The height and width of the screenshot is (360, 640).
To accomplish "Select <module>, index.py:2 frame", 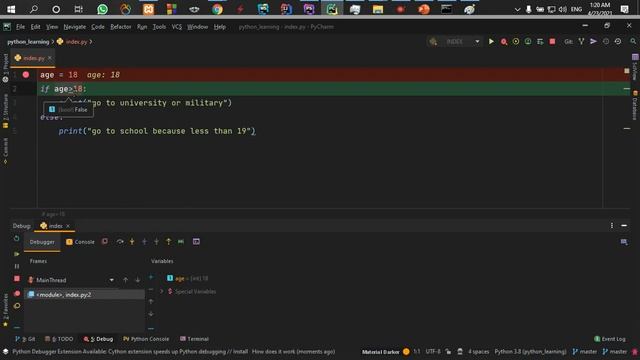I will 84,294.
